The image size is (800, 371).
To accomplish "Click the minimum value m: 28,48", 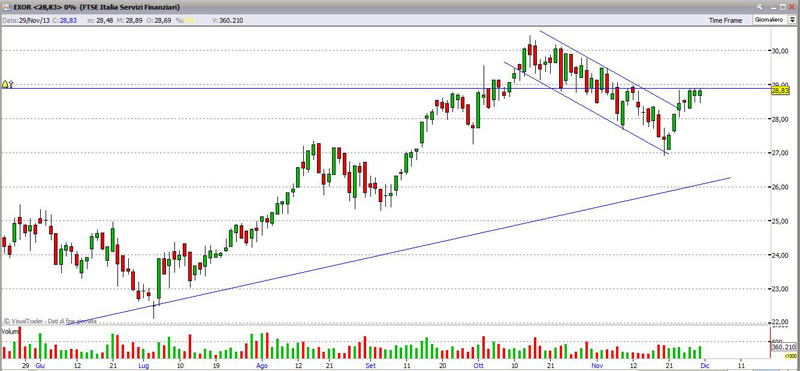I will 101,20.
